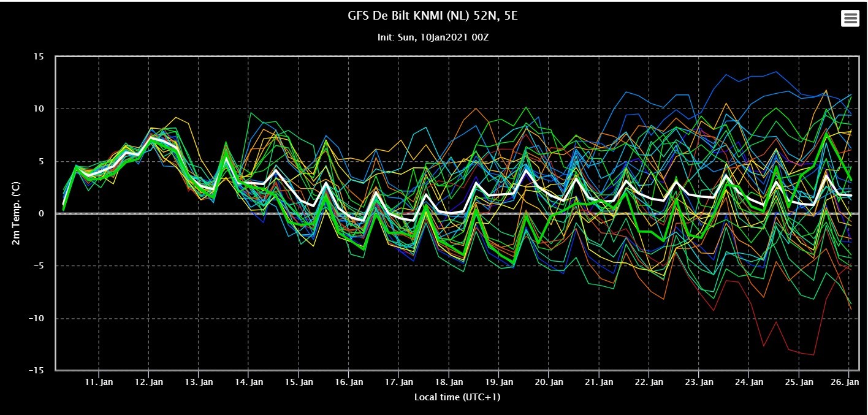Select the 19. Jan x-axis label
868x415 pixels.
[x=498, y=382]
